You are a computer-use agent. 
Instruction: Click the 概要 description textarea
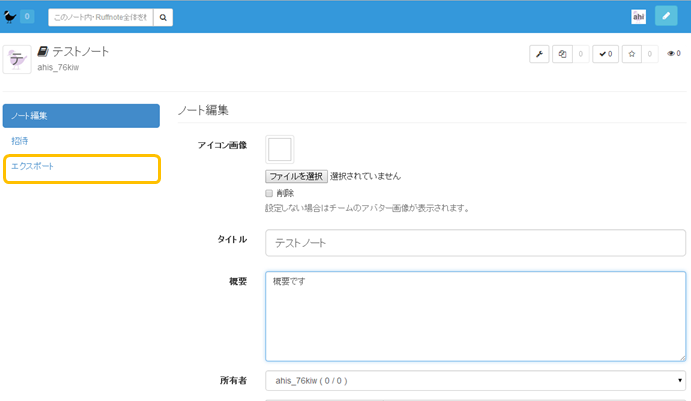(x=475, y=315)
